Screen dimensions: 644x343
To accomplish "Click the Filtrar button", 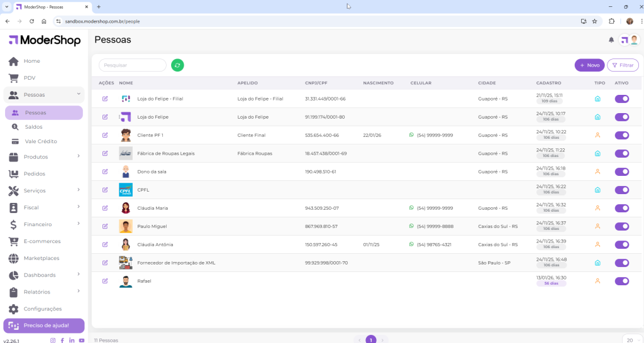I will click(623, 65).
